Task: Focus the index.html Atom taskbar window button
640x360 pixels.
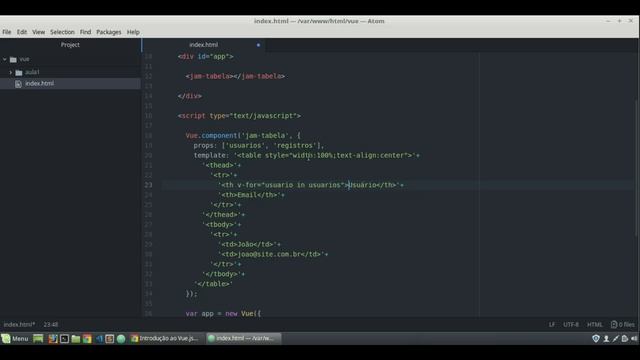Action: point(243,338)
